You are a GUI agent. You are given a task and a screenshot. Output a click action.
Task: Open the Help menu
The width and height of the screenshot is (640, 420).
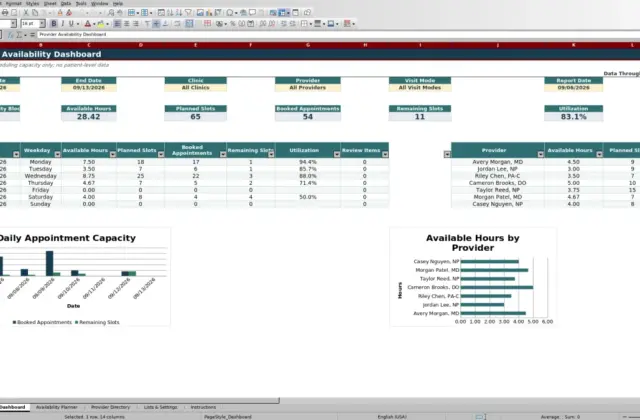click(118, 3)
